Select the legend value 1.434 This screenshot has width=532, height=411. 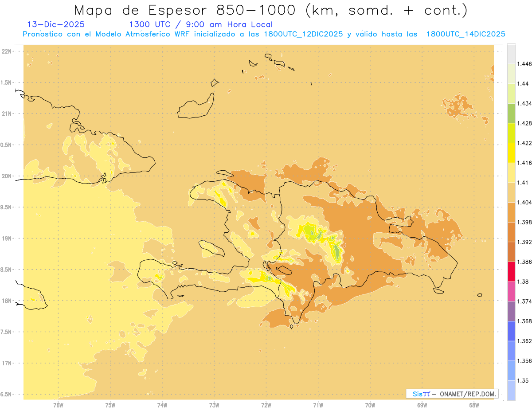[x=525, y=103]
